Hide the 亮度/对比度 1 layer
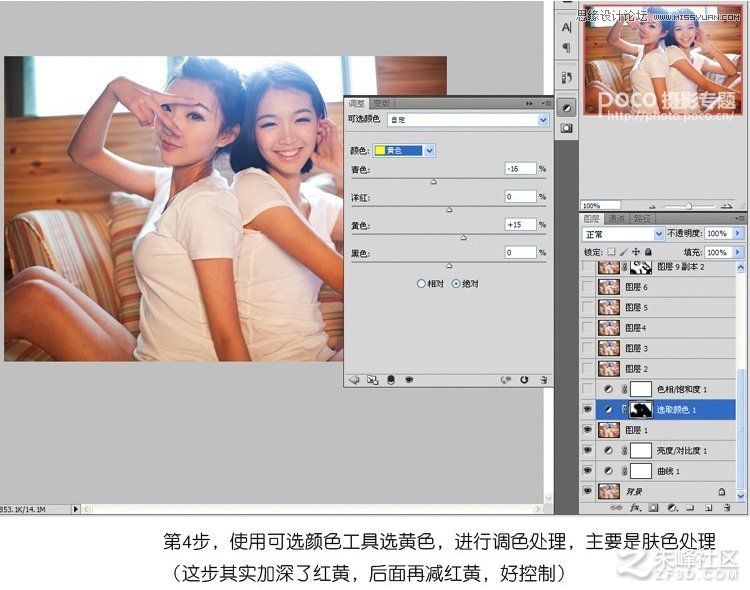Viewport: 750px width, 590px height. coord(588,450)
